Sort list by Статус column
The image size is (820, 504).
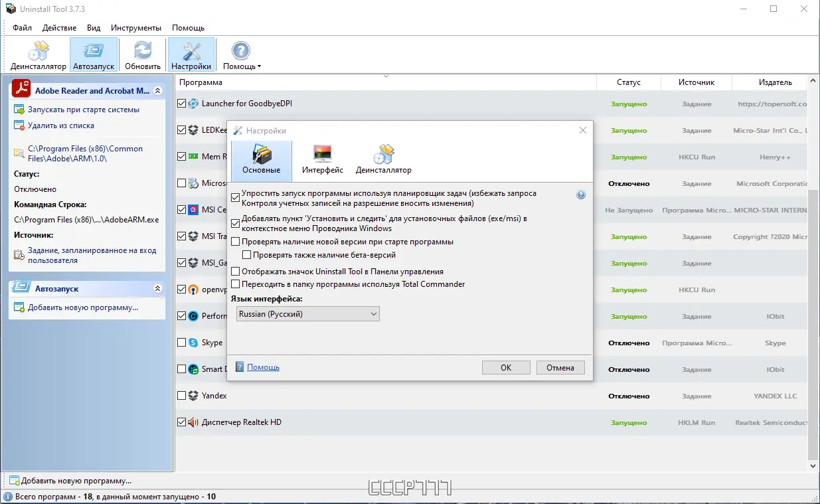click(x=629, y=82)
